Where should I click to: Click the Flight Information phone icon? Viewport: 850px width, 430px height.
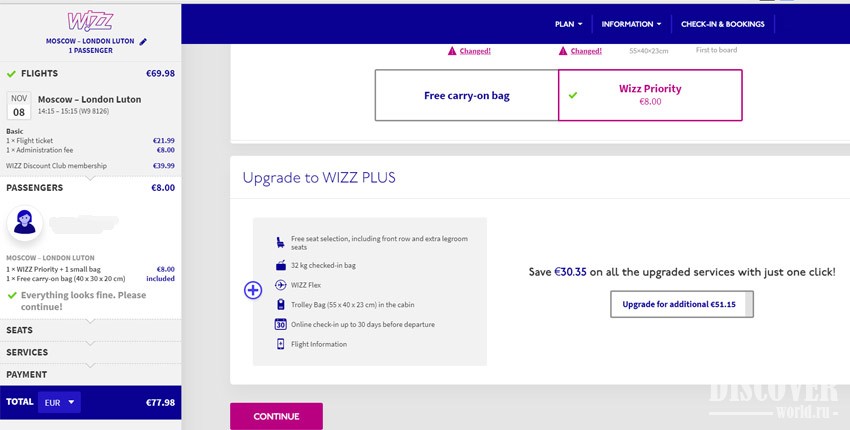pos(280,344)
